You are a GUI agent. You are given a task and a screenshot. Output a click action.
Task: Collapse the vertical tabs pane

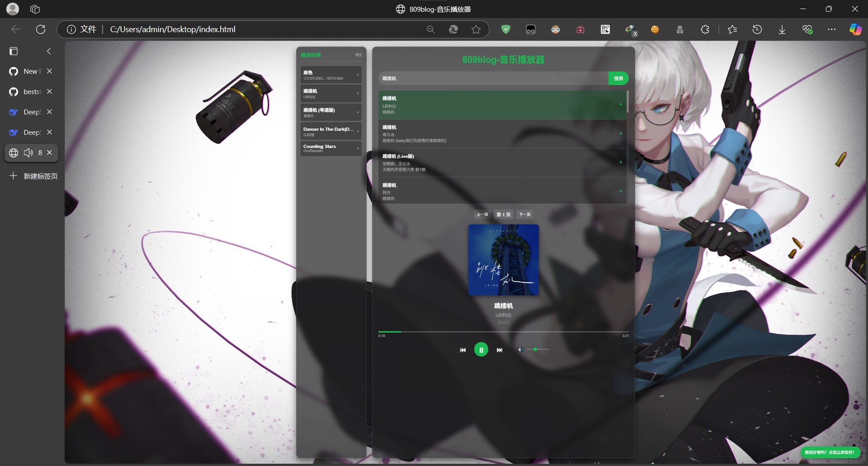click(49, 51)
